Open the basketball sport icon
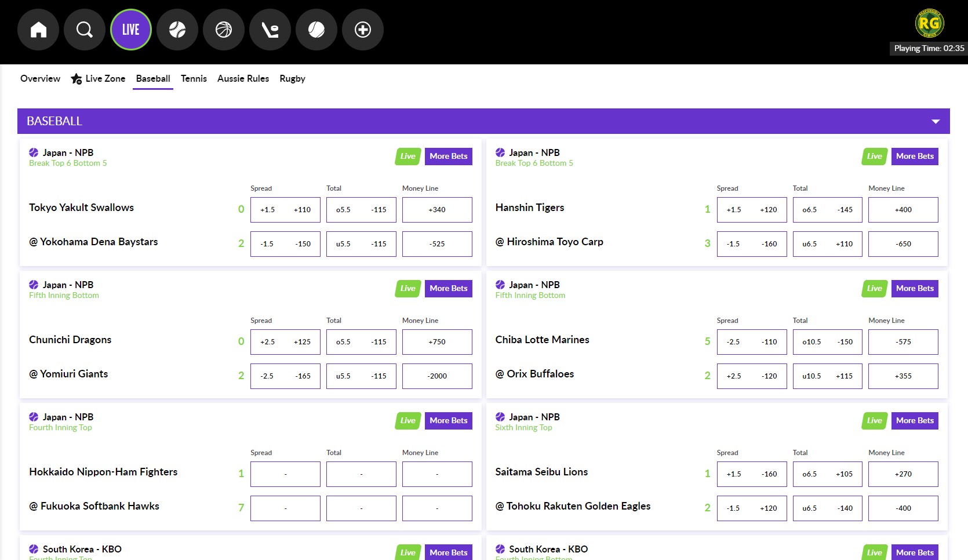 tap(224, 30)
